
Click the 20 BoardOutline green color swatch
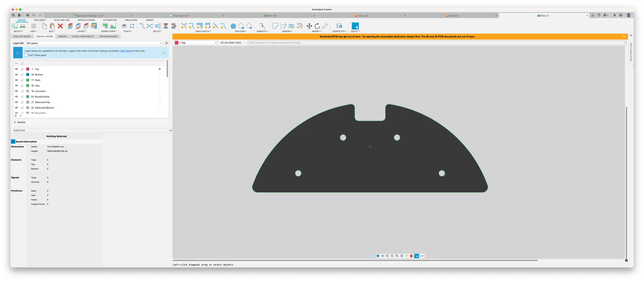point(28,97)
